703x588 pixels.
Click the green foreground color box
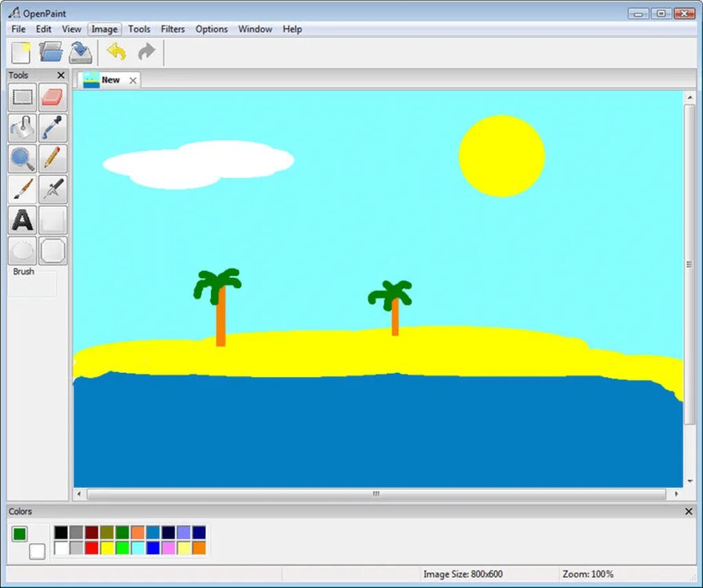pos(19,534)
